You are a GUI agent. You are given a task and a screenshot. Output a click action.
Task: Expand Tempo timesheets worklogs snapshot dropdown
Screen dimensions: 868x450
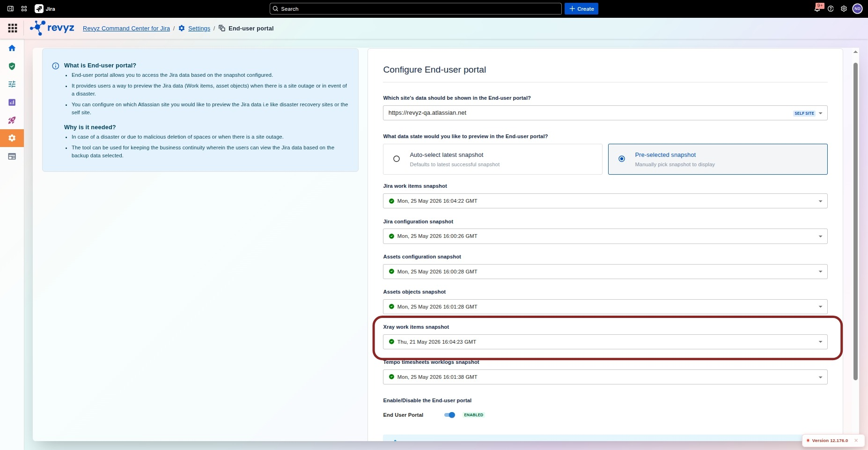pos(605,377)
